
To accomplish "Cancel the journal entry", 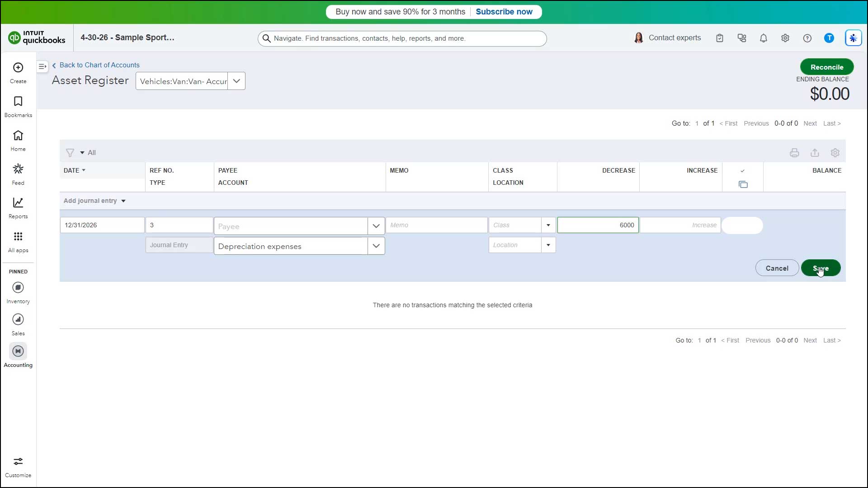I will (777, 268).
